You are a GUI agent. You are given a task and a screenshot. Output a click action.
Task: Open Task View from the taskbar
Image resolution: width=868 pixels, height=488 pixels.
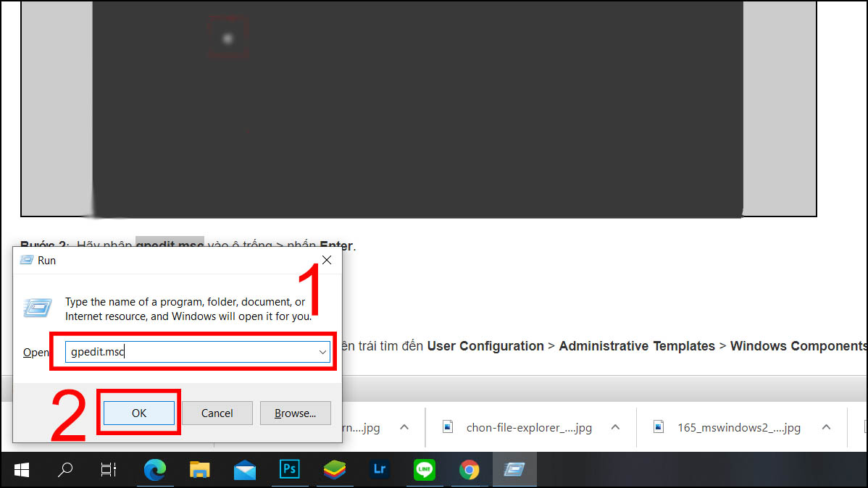pyautogui.click(x=108, y=469)
